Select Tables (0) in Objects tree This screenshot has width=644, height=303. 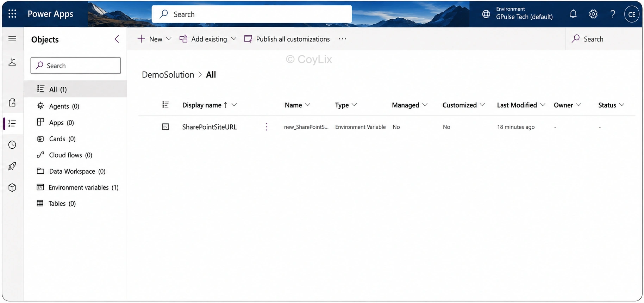[75, 204]
